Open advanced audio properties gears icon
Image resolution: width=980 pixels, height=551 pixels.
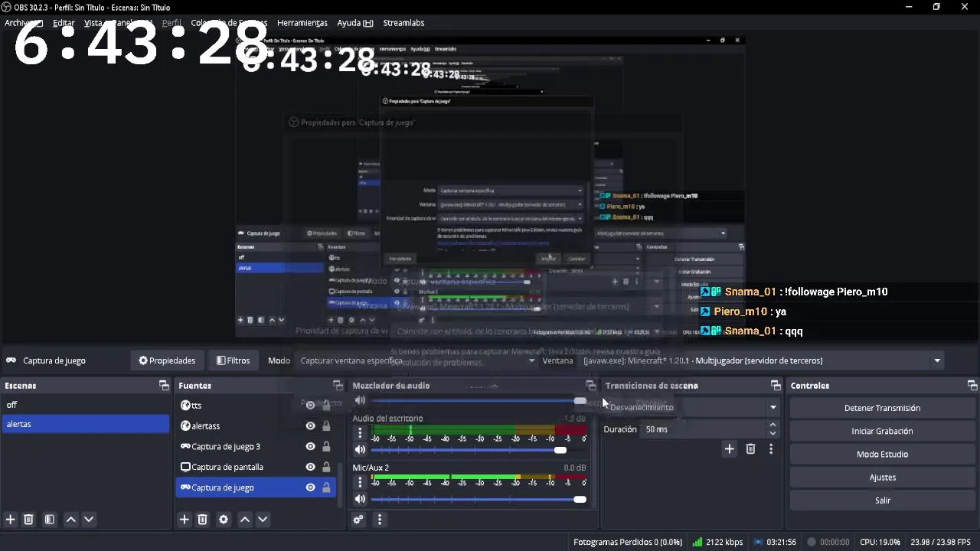point(358,520)
